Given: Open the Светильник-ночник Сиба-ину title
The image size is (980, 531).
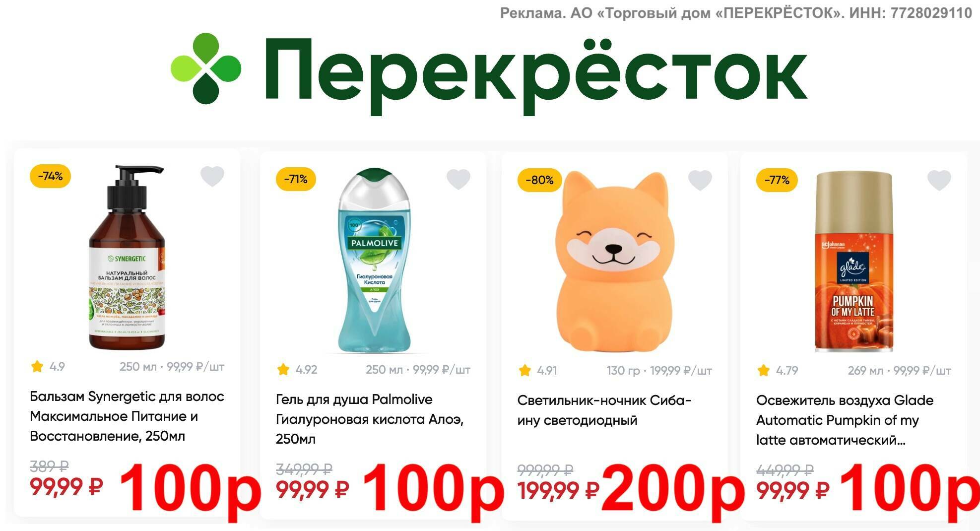Looking at the screenshot, I should click(x=604, y=410).
